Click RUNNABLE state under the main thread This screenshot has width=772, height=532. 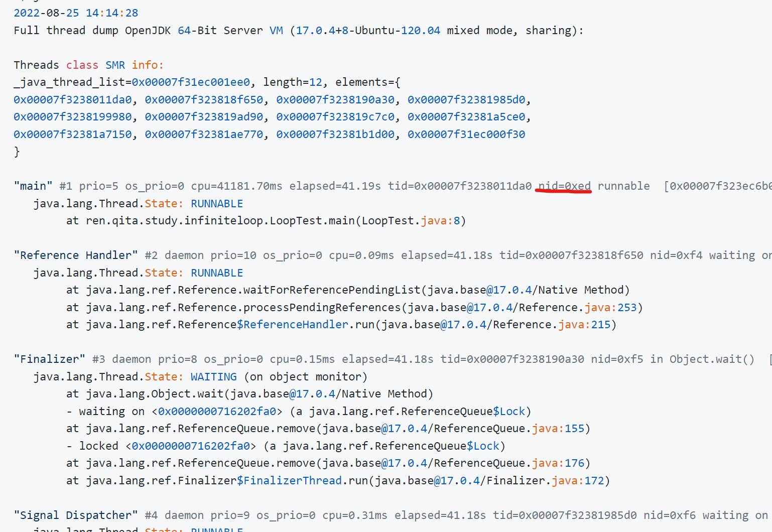coord(217,204)
